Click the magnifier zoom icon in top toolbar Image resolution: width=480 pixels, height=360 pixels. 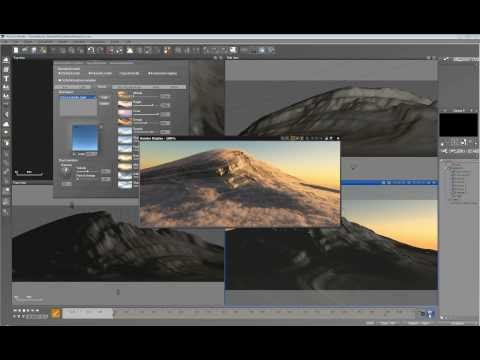point(91,50)
